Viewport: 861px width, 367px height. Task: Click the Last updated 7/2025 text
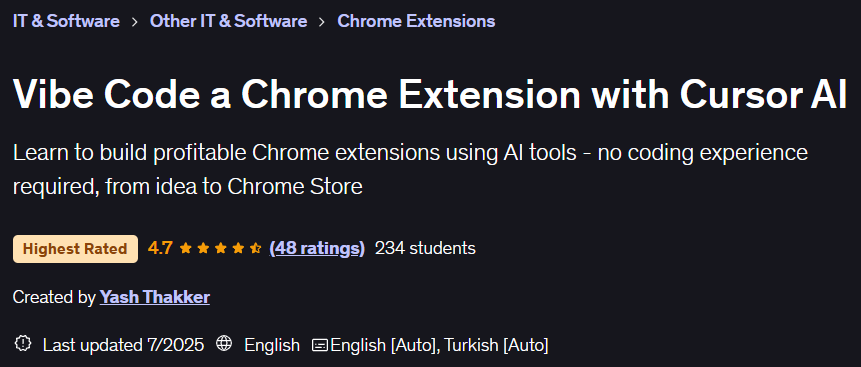(124, 345)
